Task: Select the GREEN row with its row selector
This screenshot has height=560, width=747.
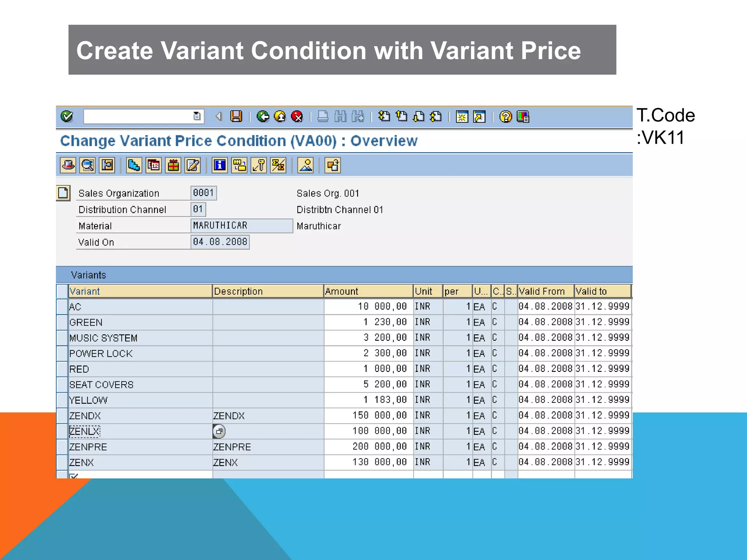Action: tap(62, 322)
